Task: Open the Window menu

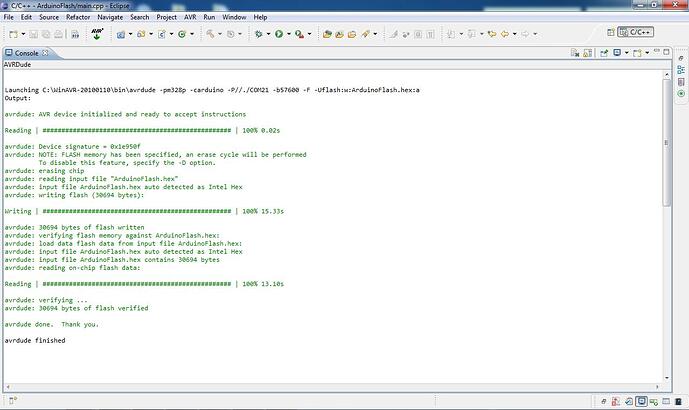Action: click(x=234, y=17)
